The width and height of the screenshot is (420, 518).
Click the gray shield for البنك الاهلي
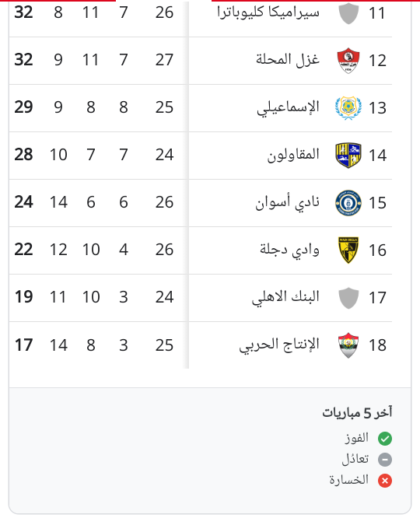[x=348, y=298]
